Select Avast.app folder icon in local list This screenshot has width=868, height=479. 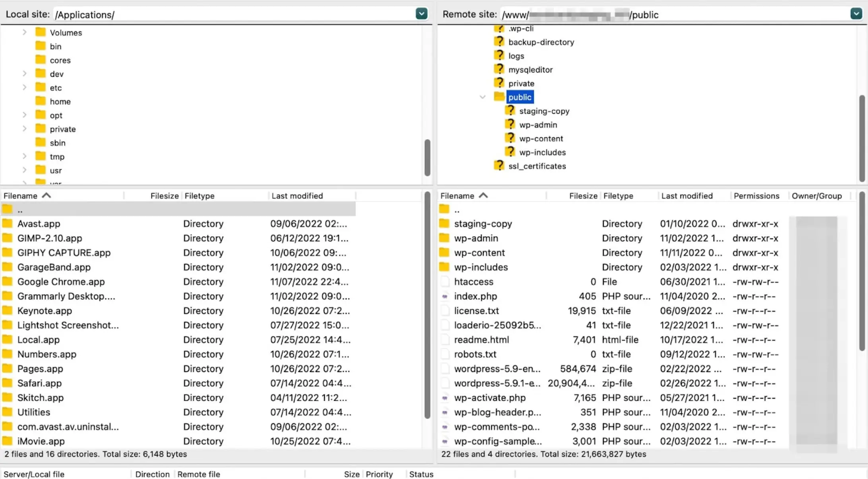click(7, 223)
